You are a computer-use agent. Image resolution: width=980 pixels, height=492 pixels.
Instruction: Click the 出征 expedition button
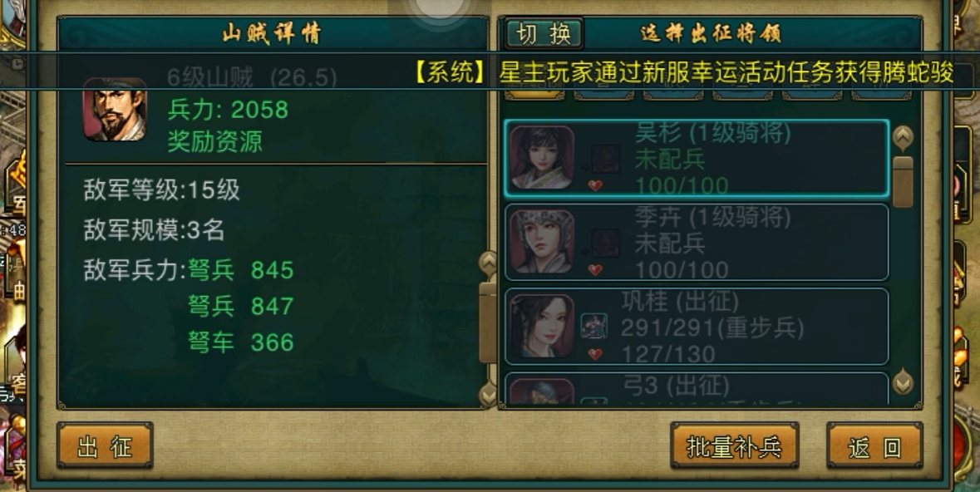click(105, 446)
